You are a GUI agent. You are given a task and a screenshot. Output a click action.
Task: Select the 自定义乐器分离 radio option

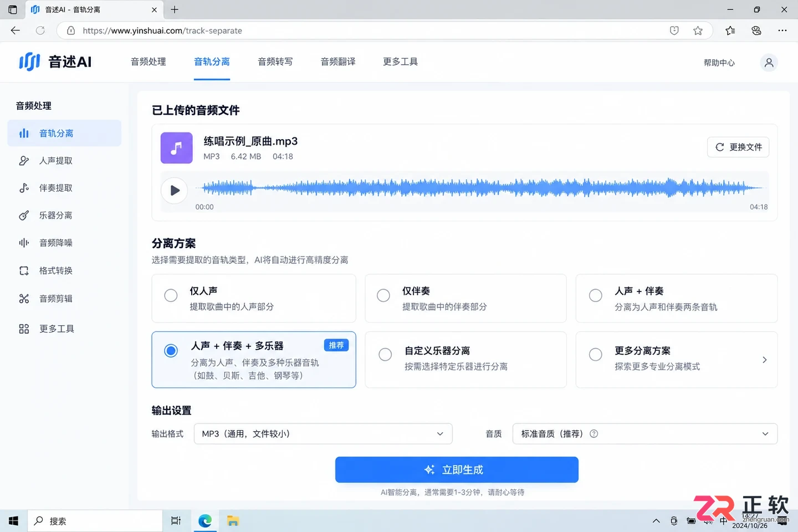[385, 355]
